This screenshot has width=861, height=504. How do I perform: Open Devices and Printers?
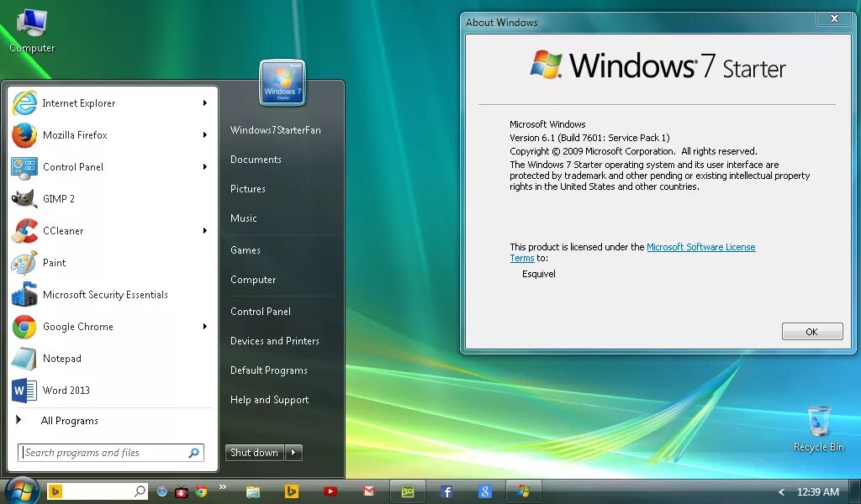click(275, 341)
